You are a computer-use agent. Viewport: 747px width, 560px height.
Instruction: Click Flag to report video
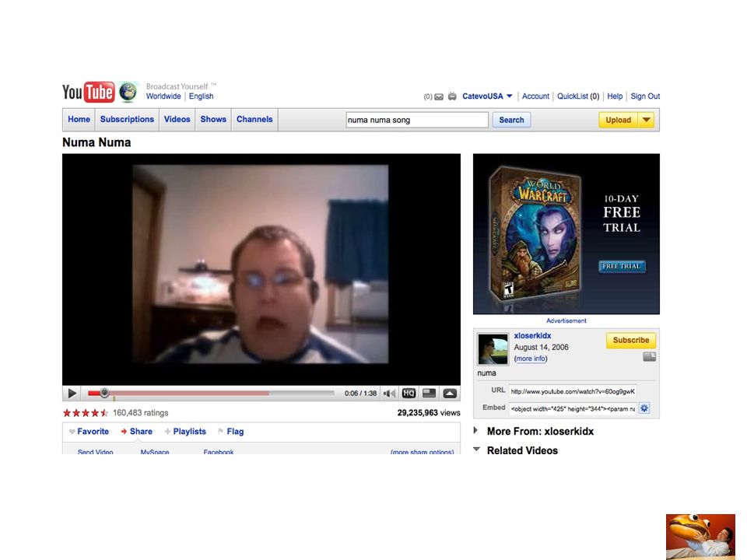point(230,432)
